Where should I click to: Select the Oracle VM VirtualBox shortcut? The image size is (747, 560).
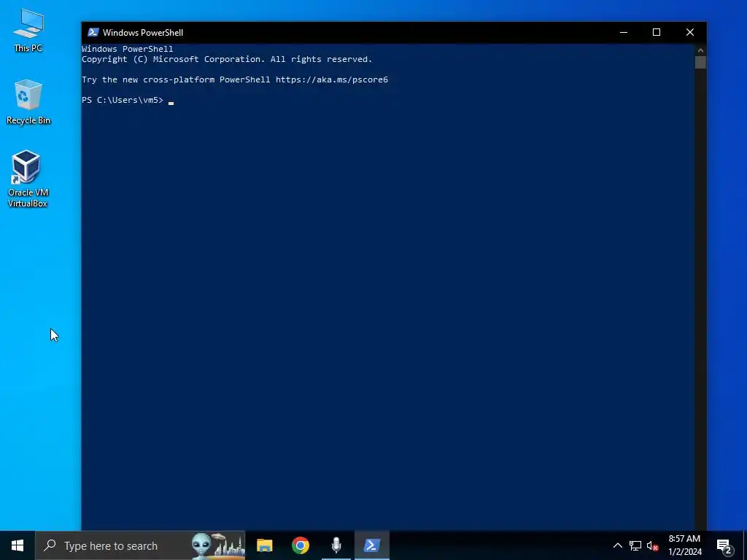click(28, 179)
